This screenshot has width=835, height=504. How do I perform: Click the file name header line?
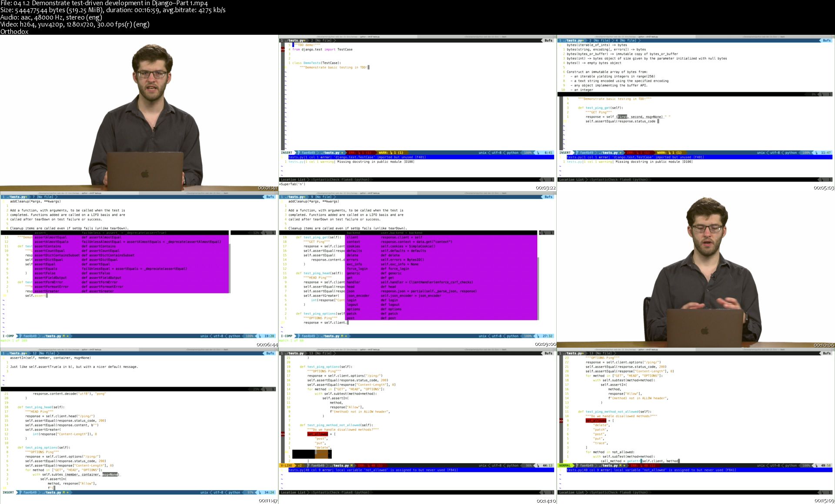[104, 3]
